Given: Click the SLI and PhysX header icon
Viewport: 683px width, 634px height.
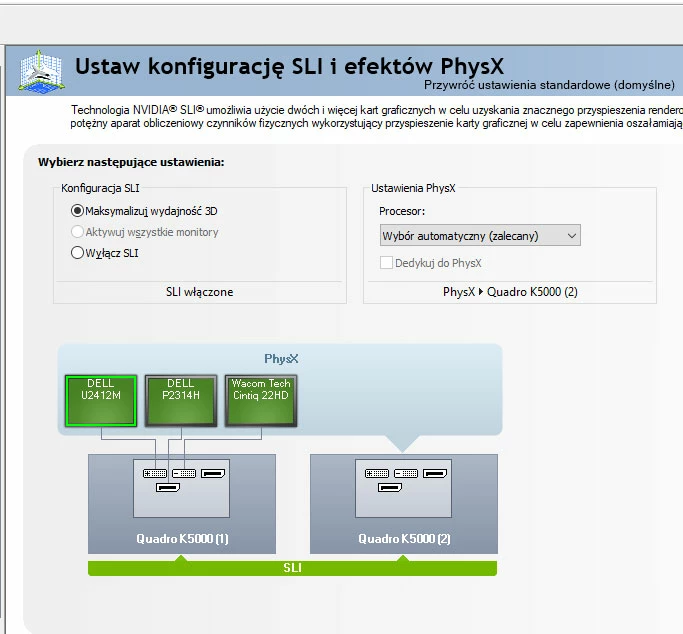Looking at the screenshot, I should (41, 71).
